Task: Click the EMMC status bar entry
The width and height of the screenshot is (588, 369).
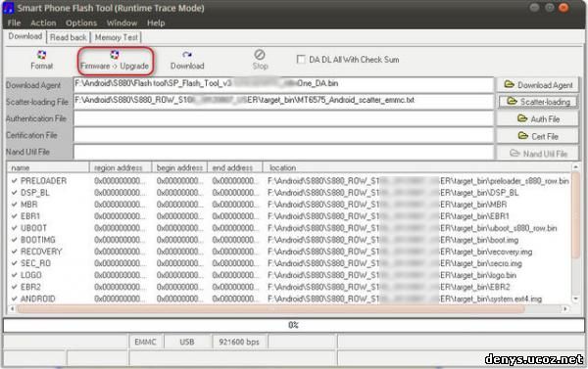Action: click(x=145, y=342)
